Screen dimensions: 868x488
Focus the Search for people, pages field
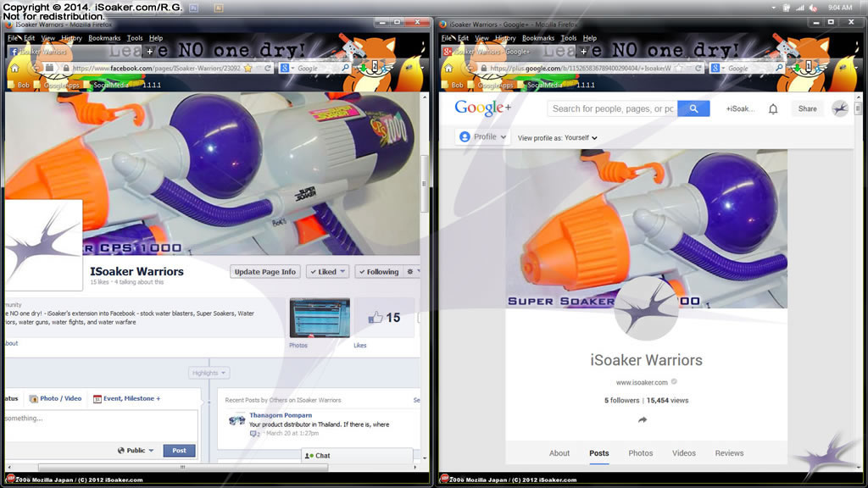point(612,109)
